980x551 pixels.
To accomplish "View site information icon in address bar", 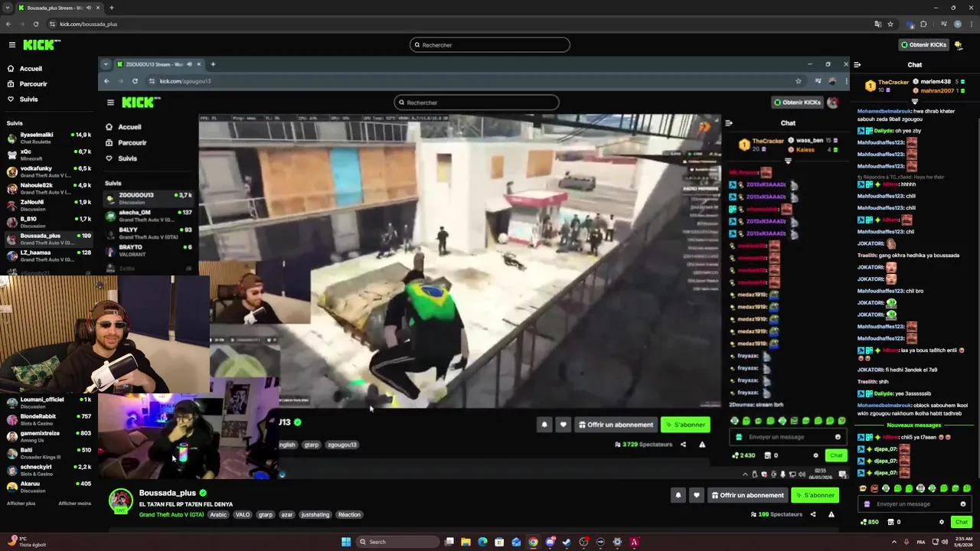I will [x=51, y=24].
